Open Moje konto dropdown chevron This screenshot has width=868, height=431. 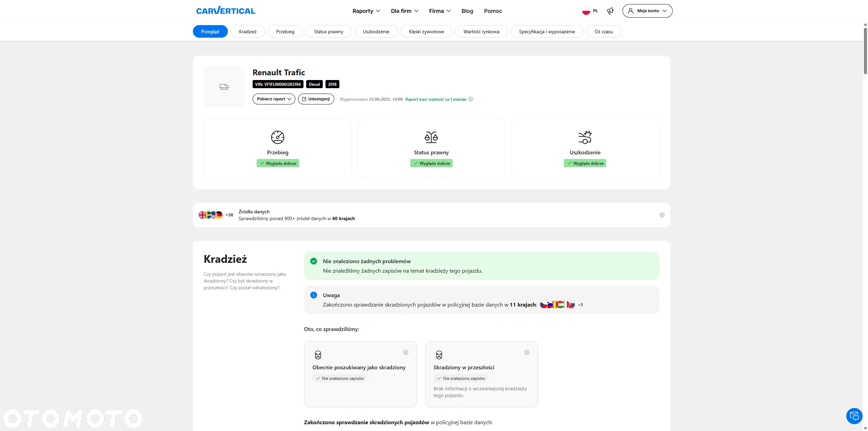click(665, 11)
